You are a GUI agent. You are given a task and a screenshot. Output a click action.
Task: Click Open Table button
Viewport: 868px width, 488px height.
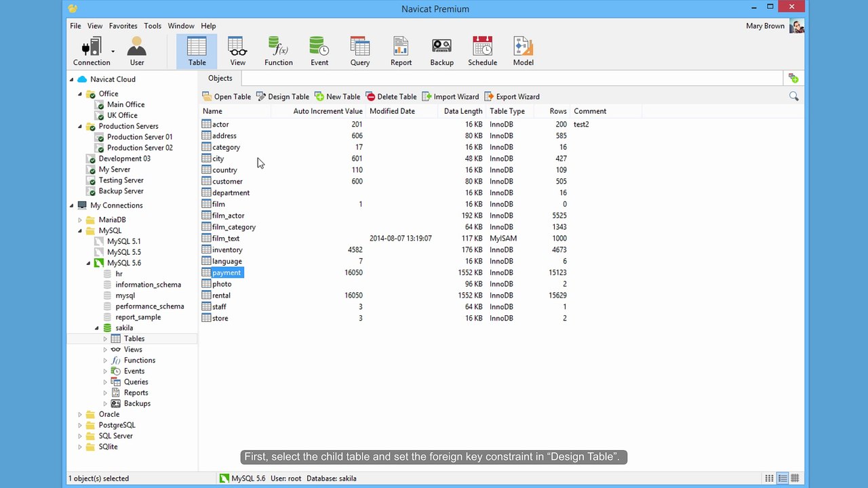click(226, 96)
